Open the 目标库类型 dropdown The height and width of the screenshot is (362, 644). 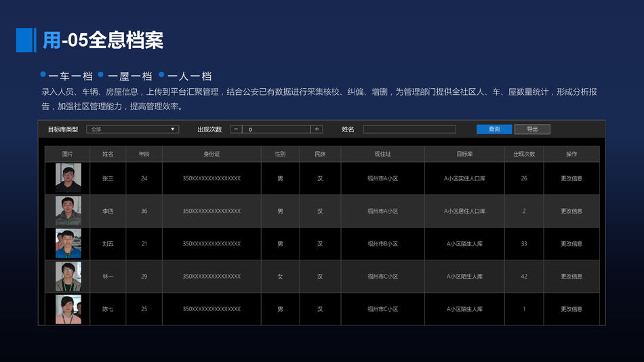(x=132, y=129)
